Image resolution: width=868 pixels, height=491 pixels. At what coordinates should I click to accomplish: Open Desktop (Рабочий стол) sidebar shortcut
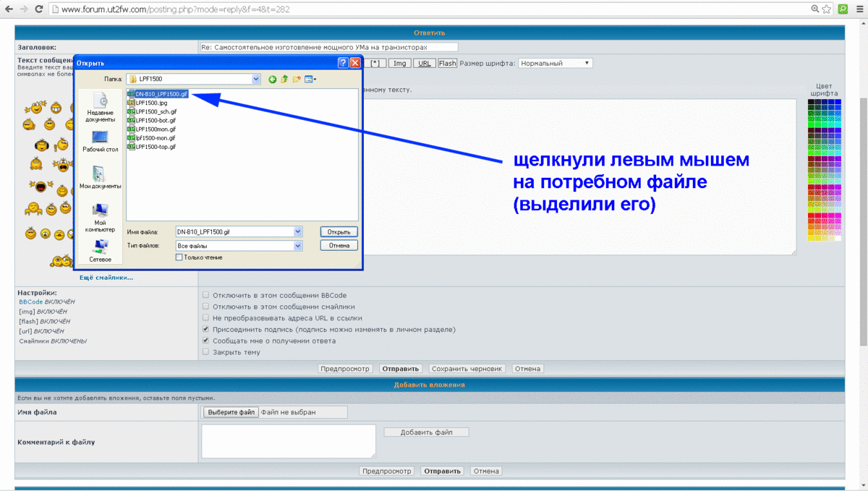100,141
